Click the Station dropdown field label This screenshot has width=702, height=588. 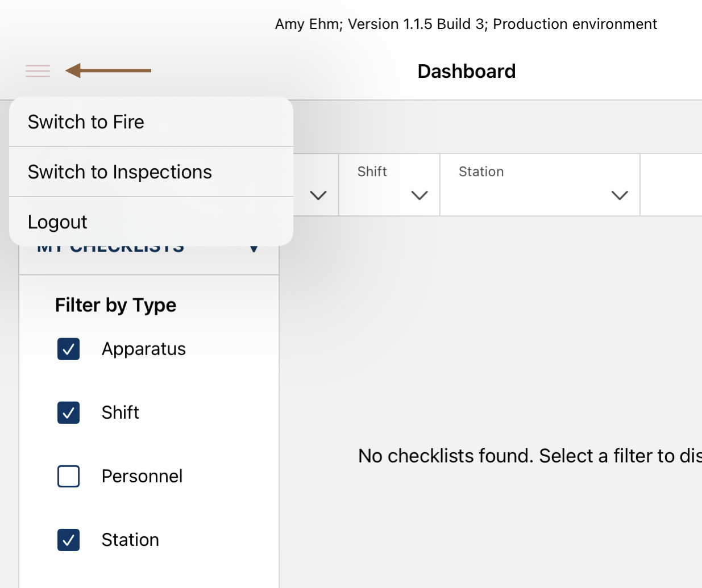(x=481, y=172)
